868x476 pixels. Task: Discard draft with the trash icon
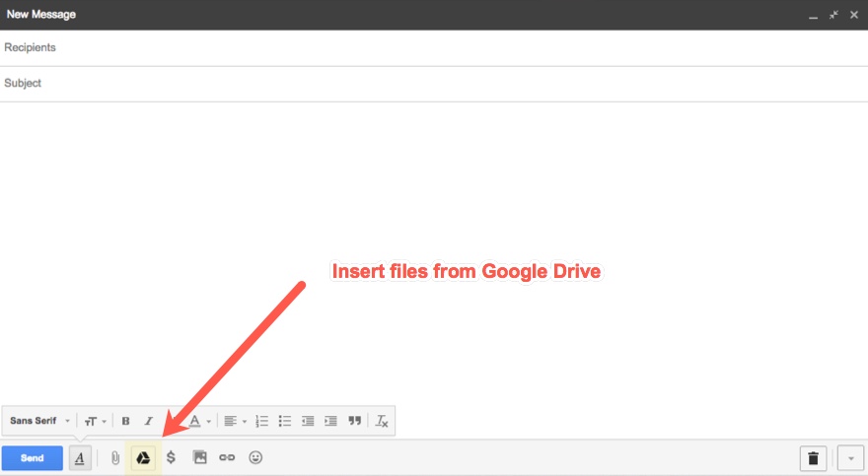point(813,457)
